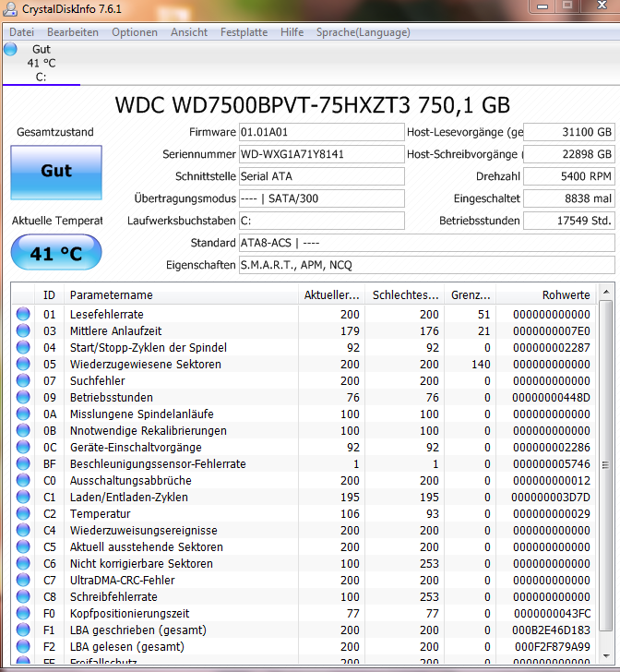Open the Datei menu
This screenshot has width=620, height=672.
tap(21, 32)
